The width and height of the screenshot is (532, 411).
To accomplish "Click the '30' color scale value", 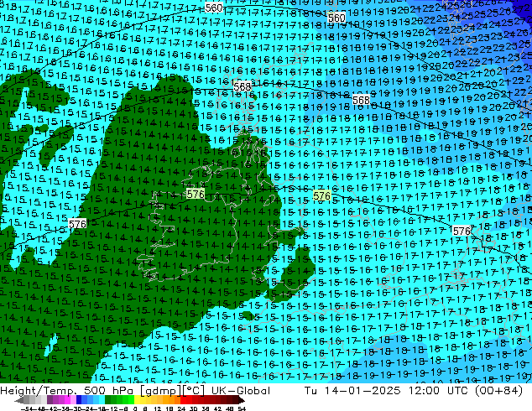I will coord(193,409).
